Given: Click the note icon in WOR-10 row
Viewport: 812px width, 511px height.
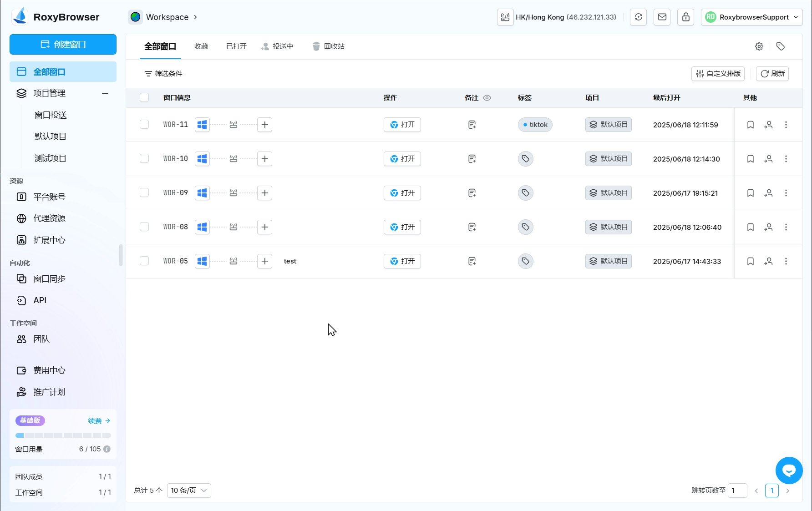Looking at the screenshot, I should click(472, 159).
